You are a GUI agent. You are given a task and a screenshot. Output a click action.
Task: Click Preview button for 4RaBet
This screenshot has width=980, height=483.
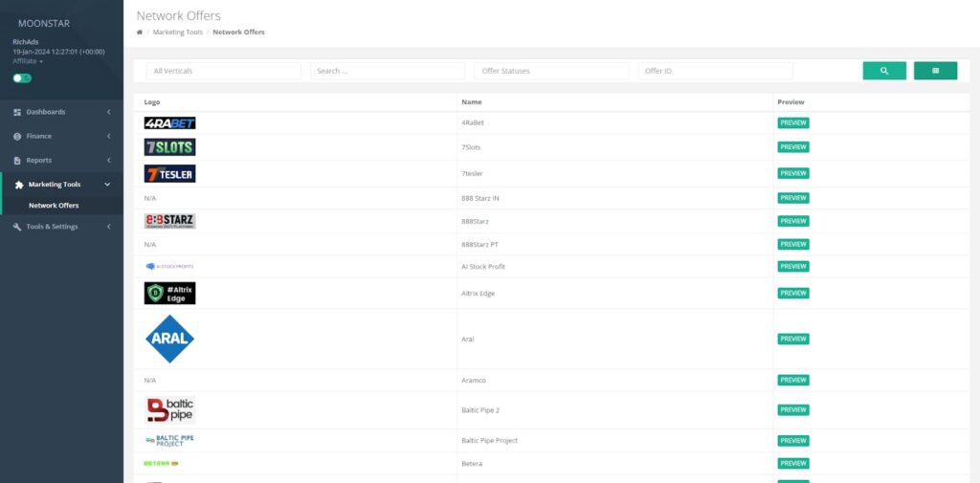pyautogui.click(x=793, y=123)
